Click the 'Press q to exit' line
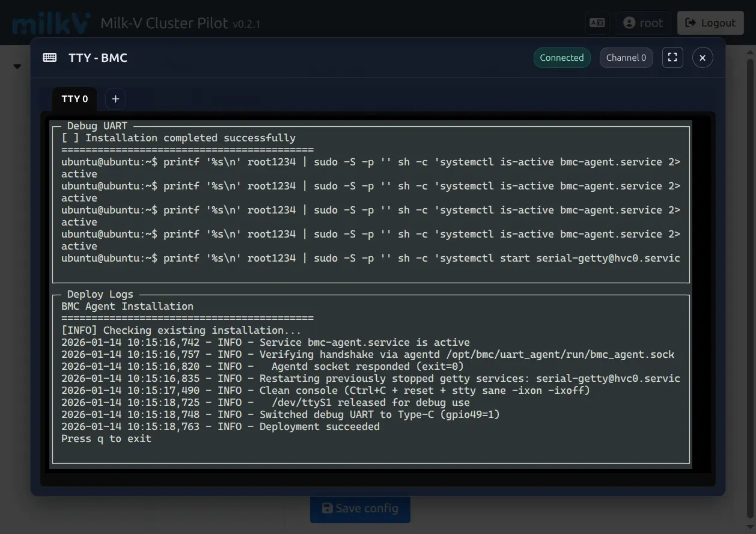 106,439
